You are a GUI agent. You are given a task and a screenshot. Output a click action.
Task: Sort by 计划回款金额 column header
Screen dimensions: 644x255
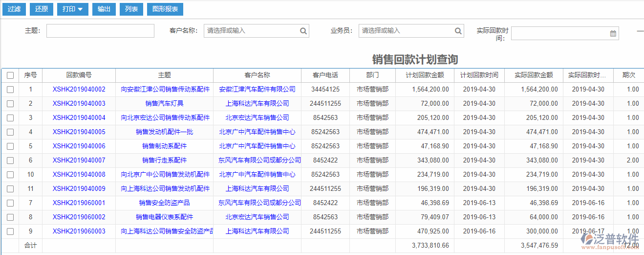425,75
